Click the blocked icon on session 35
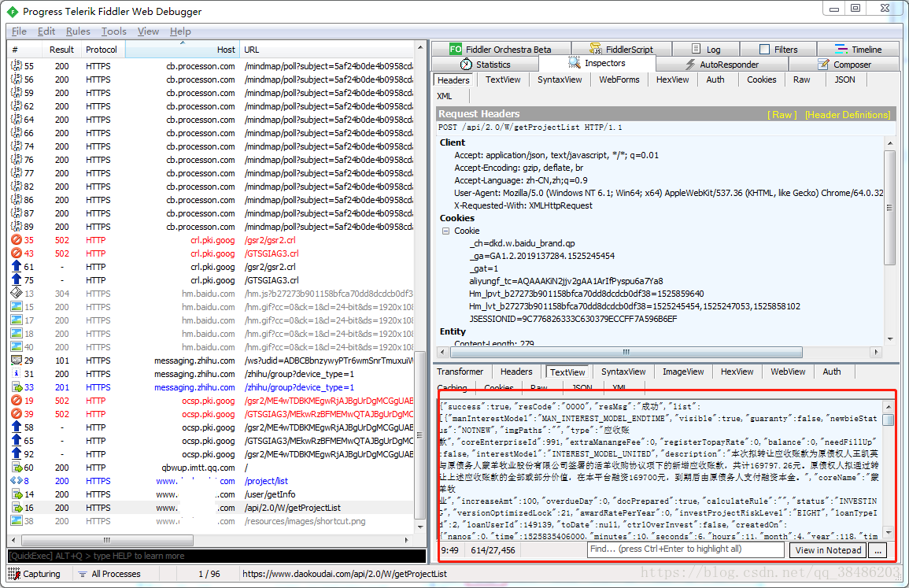 click(17, 239)
